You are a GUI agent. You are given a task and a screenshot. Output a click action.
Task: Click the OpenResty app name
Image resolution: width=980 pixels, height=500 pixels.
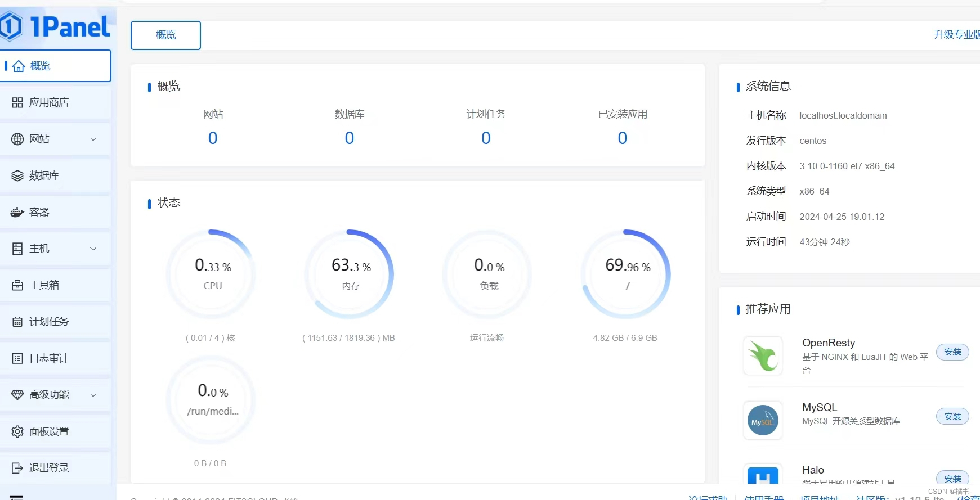pos(829,343)
